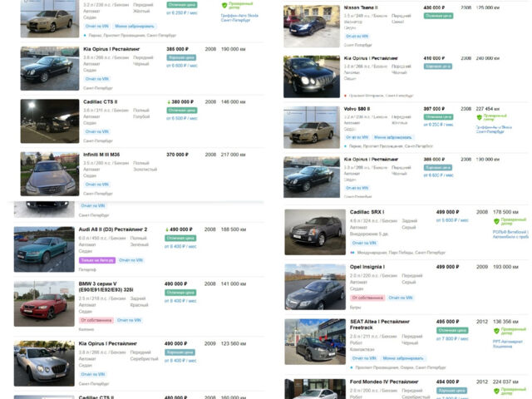
Task: Click the SEAT Altea dealership photo
Action: click(x=315, y=342)
